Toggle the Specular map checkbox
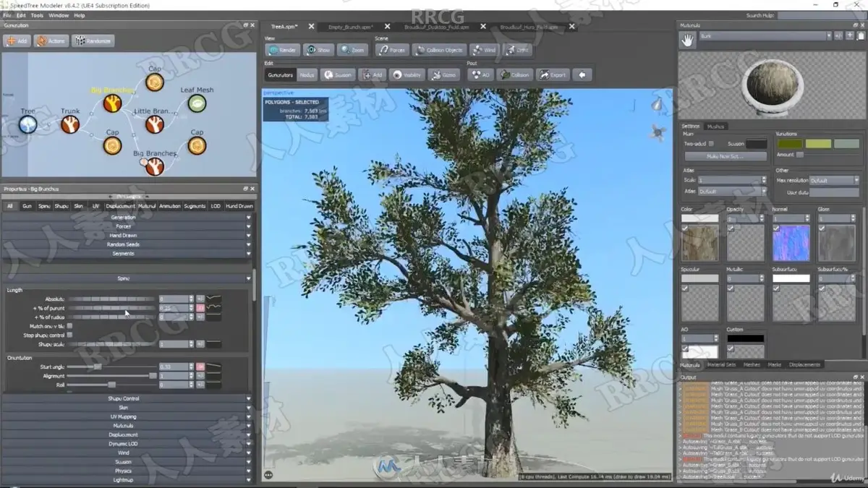Image resolution: width=868 pixels, height=488 pixels. point(685,288)
